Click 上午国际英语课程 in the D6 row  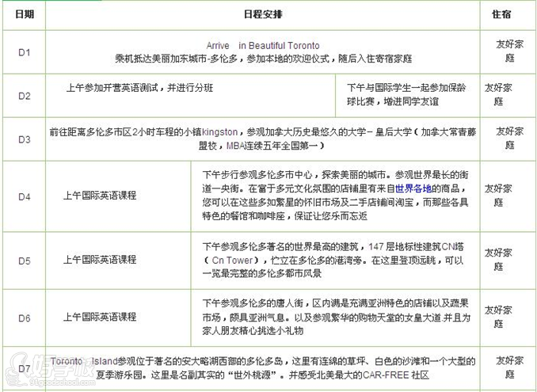tap(100, 317)
